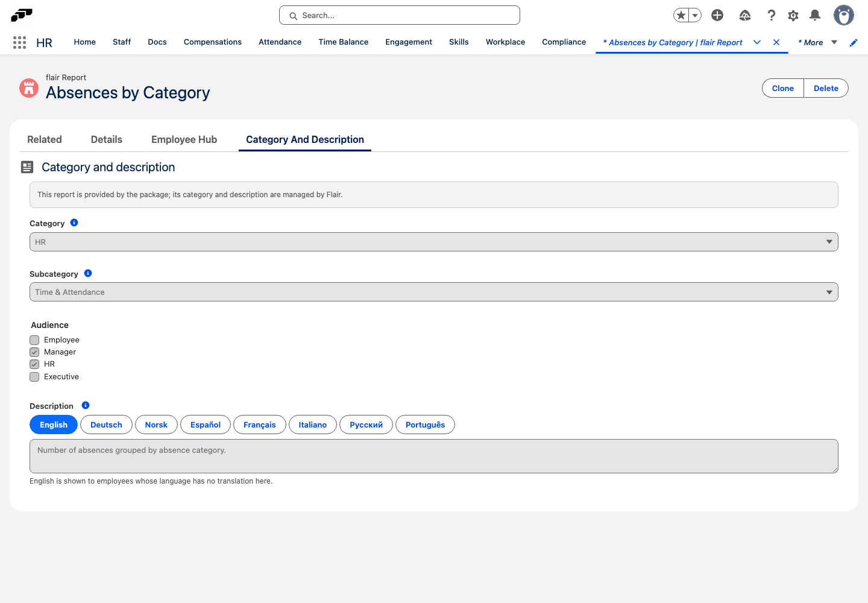Toggle the Employee audience checkbox
The height and width of the screenshot is (603, 868).
coord(34,340)
